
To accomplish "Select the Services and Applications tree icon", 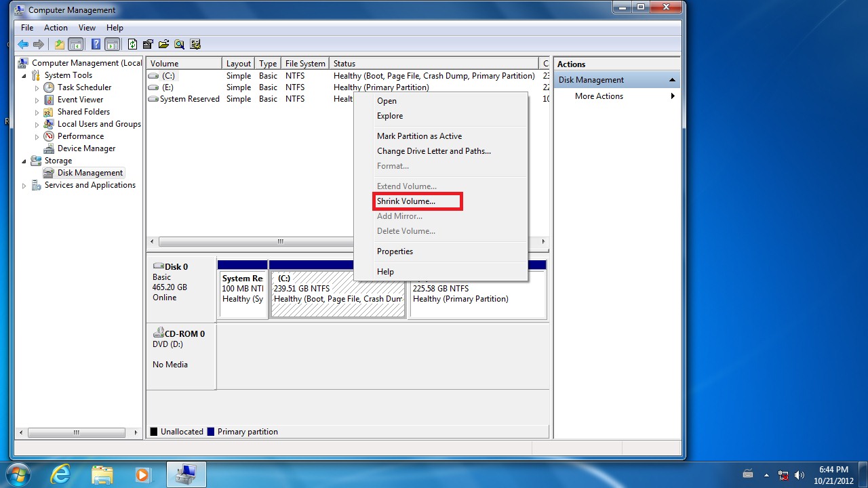I will [x=37, y=185].
